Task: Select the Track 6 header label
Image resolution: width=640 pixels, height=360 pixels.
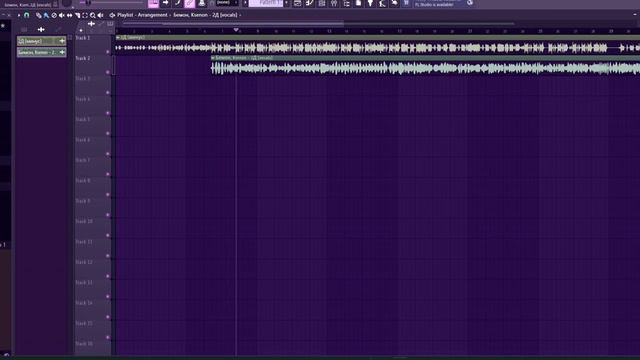Action: tap(83, 140)
